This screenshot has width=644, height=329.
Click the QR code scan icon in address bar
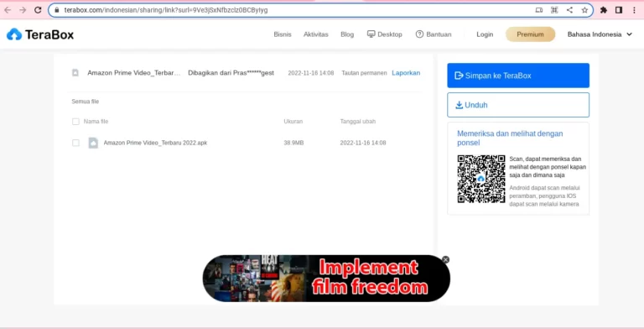coord(554,10)
